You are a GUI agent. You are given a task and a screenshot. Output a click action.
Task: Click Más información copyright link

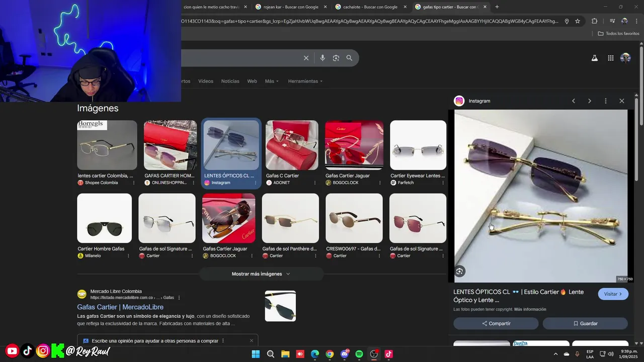530,309
